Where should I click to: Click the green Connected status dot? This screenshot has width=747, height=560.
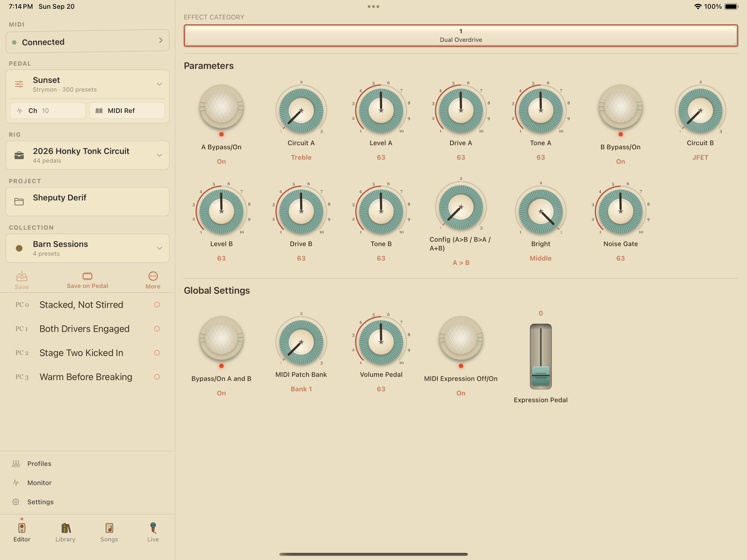14,42
